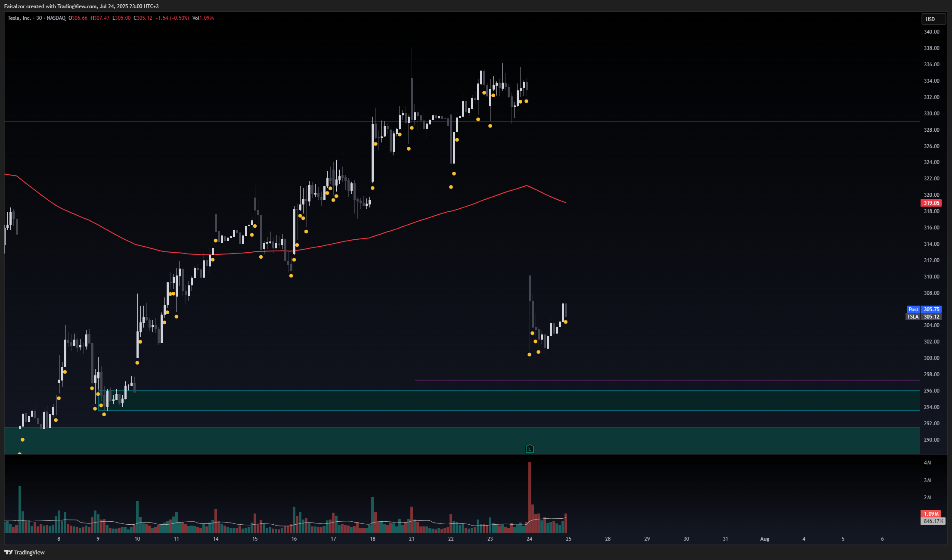Click the Aug label on the time axis

coord(765,539)
